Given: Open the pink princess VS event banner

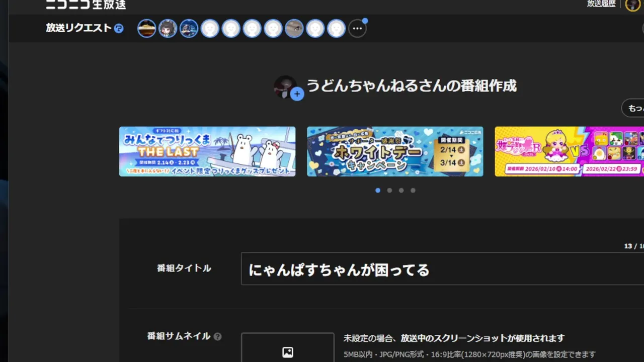Looking at the screenshot, I should pyautogui.click(x=569, y=151).
